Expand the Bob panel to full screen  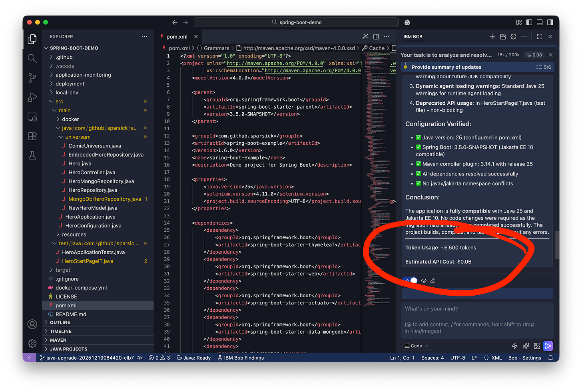coord(539,36)
